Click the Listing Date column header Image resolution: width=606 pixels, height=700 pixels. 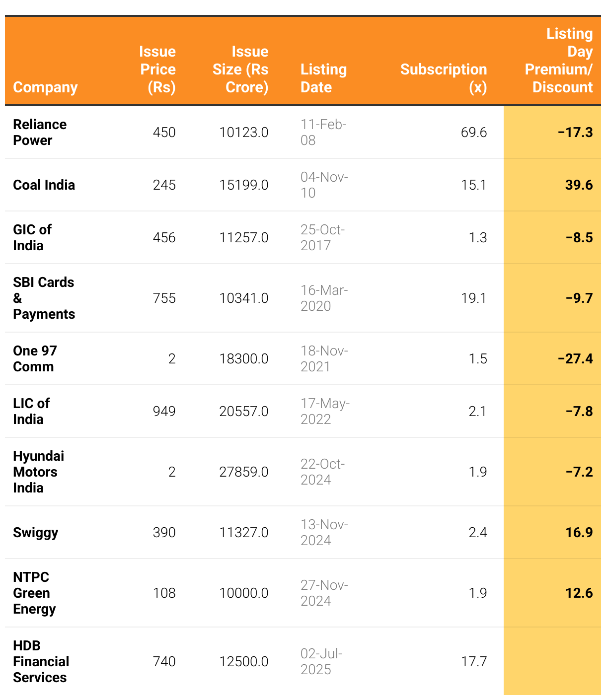point(323,78)
